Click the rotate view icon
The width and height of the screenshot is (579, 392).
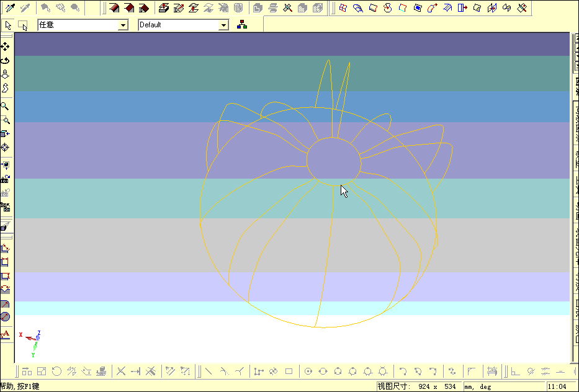[5, 61]
